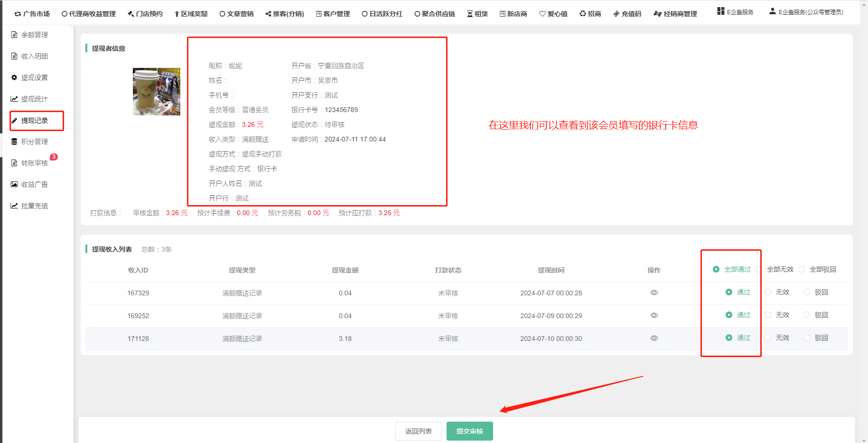Image resolution: width=868 pixels, height=443 pixels.
Task: Open 转账审核 with the 3 badge
Action: pos(34,163)
